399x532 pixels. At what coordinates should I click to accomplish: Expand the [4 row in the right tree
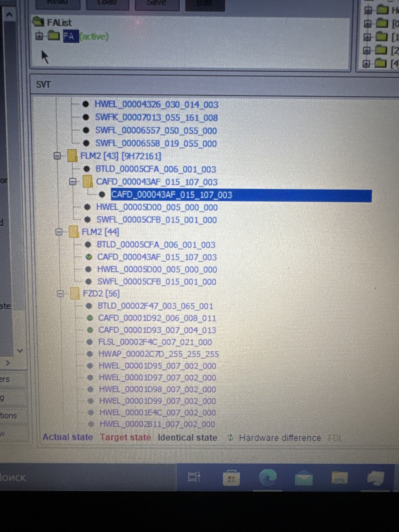coord(366,64)
